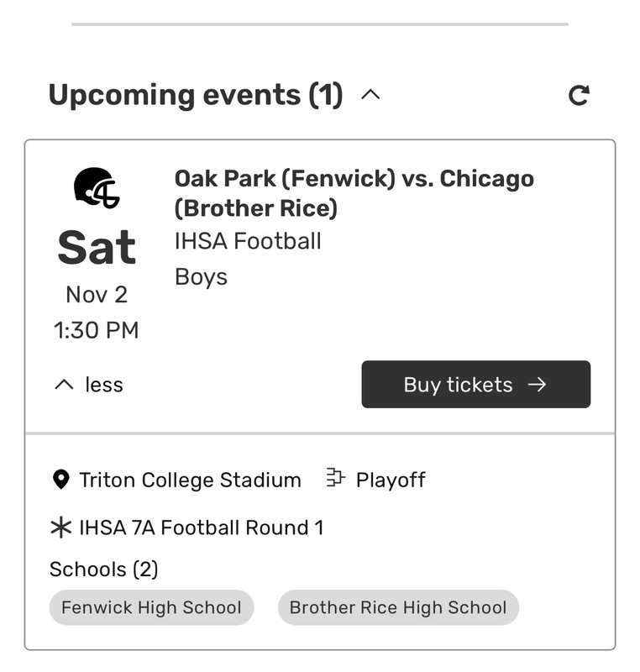Click the Upcoming events (1) heading

[196, 95]
